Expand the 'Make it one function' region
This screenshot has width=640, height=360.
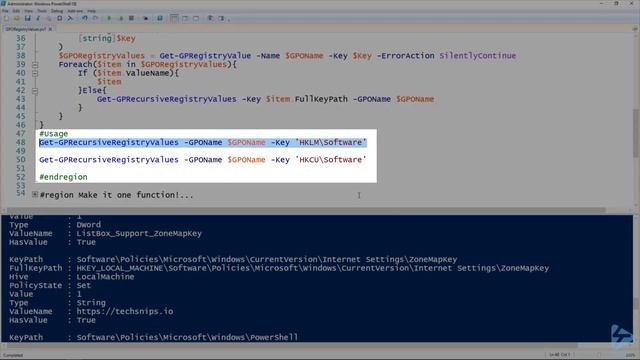click(x=35, y=195)
